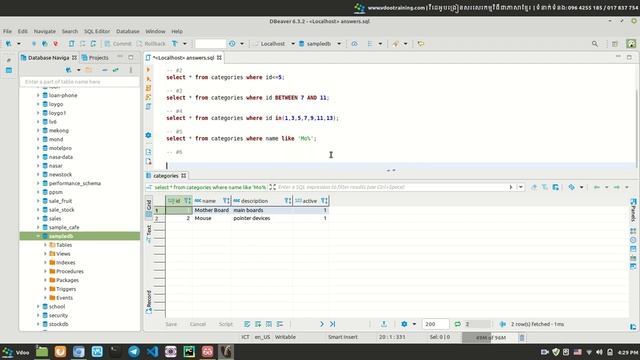The image size is (640, 360).
Task: Click the navigator collapse all icon
Action: click(104, 70)
